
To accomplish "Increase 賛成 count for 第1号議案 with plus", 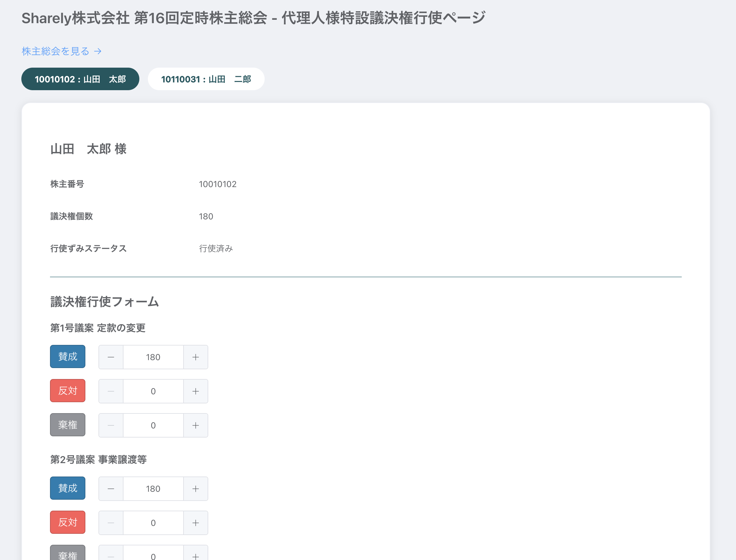I will coord(196,357).
